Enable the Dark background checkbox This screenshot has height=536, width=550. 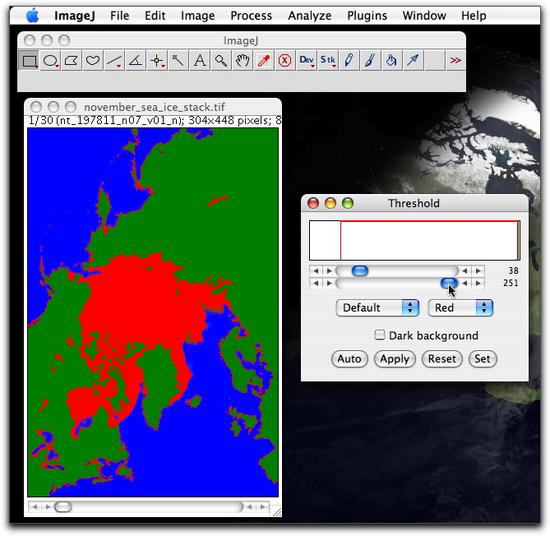coord(380,335)
